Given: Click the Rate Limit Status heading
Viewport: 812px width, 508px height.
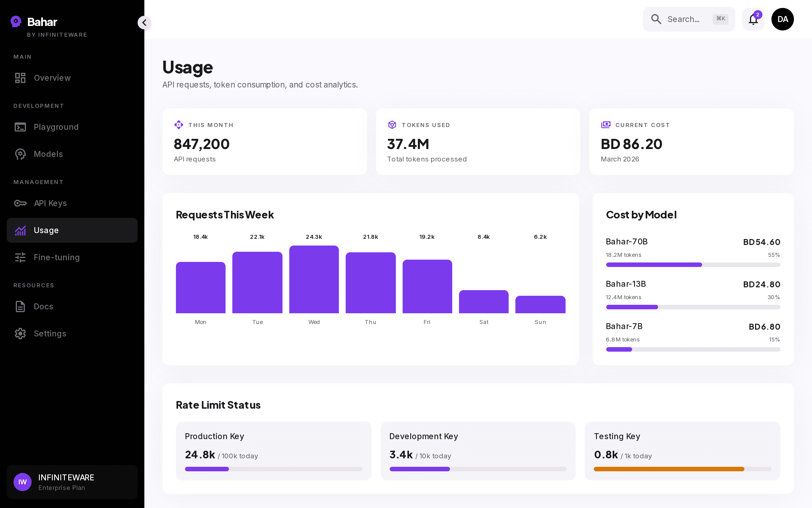Looking at the screenshot, I should [218, 405].
